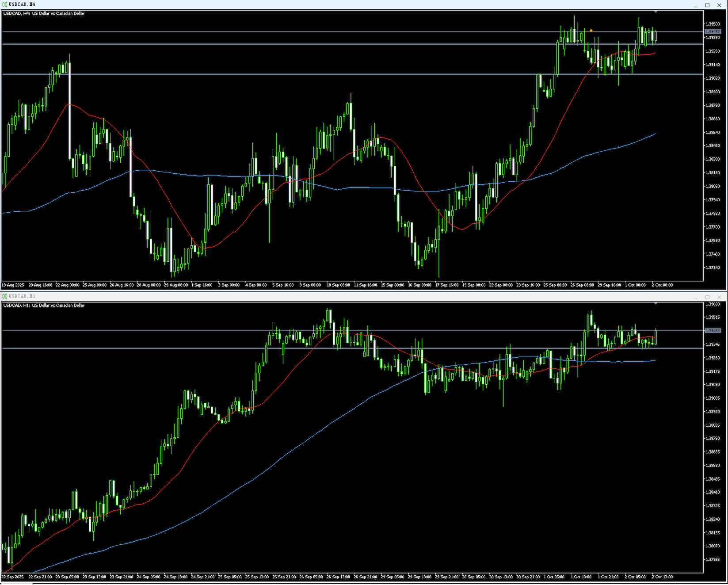
Task: Click the 1.39380 price label on H4 scale
Action: [713, 38]
